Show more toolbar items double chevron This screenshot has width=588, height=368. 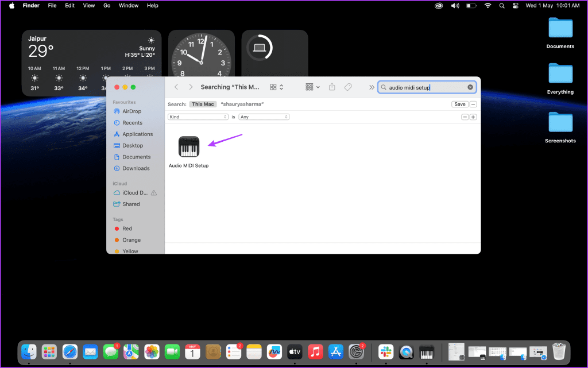click(372, 87)
